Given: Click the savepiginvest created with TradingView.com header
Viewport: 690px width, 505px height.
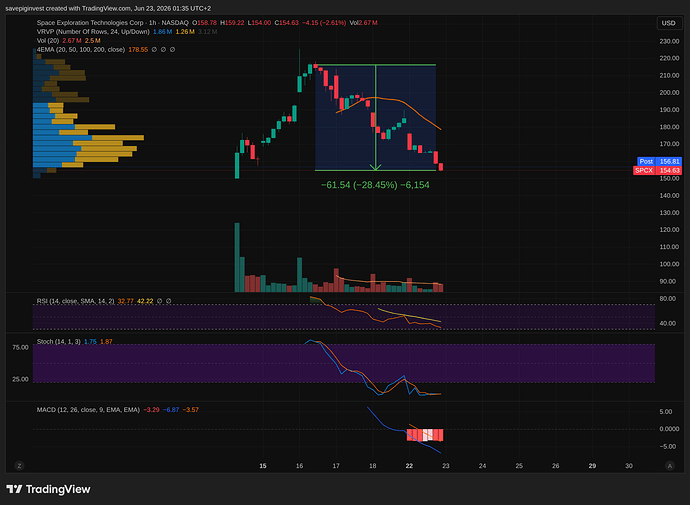Looking at the screenshot, I should click(x=108, y=8).
